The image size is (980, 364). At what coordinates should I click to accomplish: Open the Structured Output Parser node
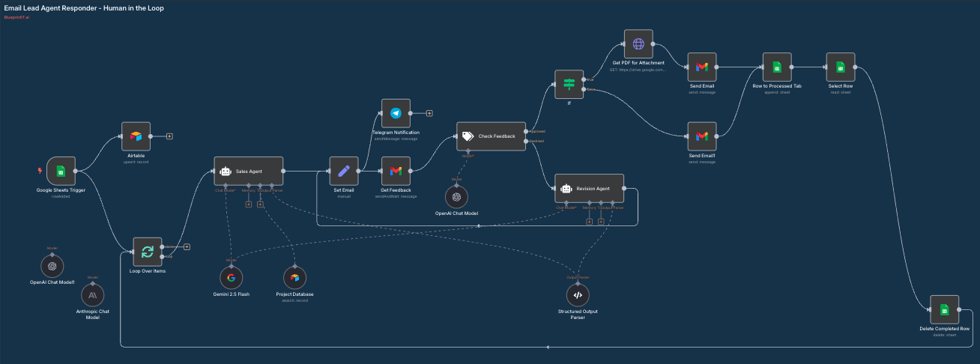coord(578,295)
